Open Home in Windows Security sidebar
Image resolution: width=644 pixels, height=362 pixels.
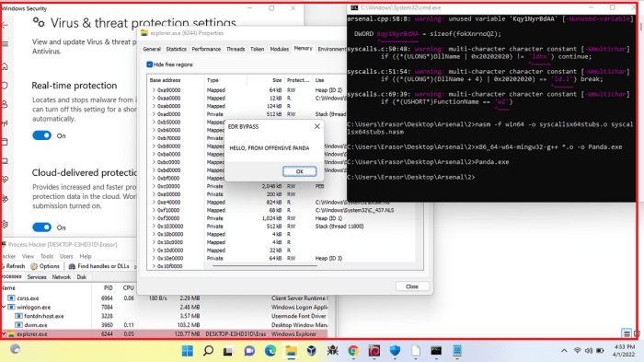click(5, 66)
